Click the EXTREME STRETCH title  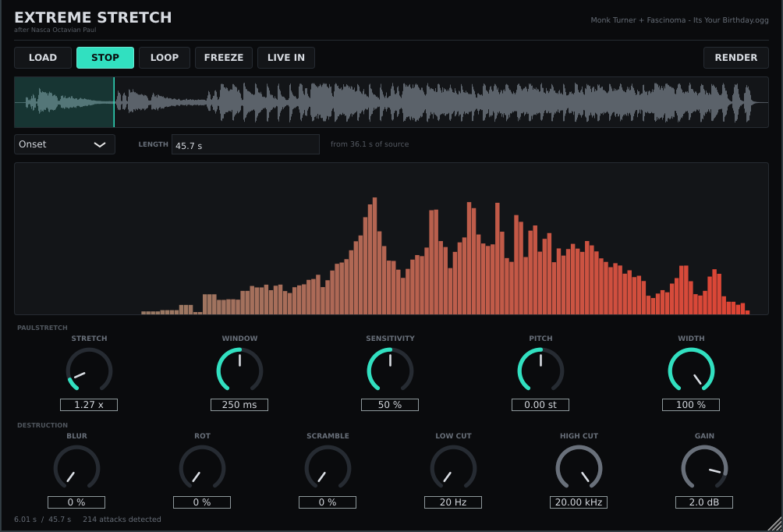[x=93, y=17]
